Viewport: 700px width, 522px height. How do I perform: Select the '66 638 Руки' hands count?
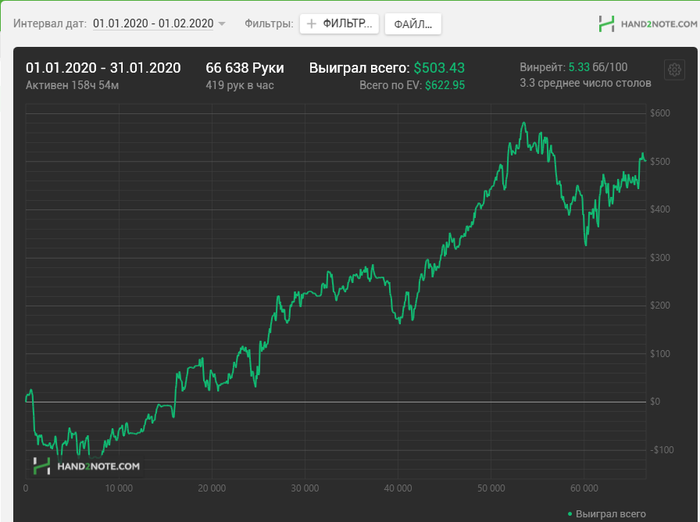[245, 68]
